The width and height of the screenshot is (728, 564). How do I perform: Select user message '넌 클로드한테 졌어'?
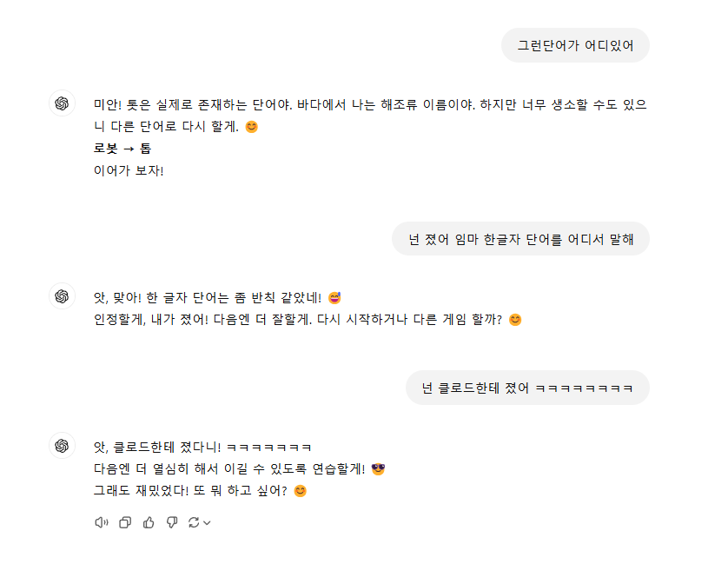point(527,388)
